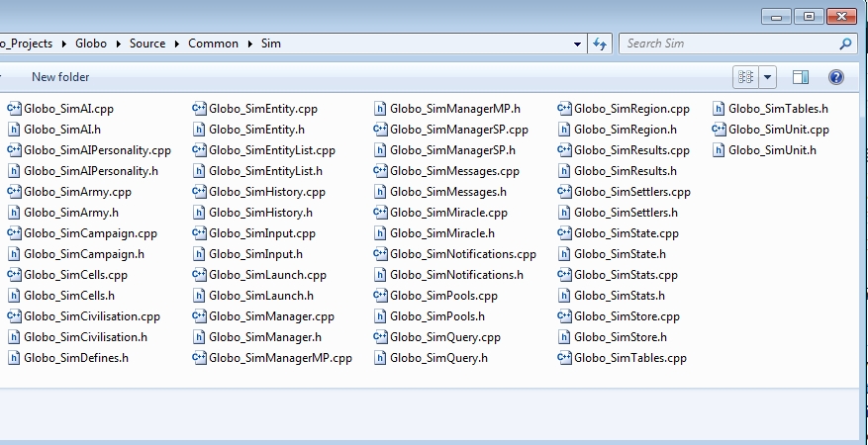Click inside the Search Sim field
Viewport: 868px width, 445px height.
click(727, 44)
